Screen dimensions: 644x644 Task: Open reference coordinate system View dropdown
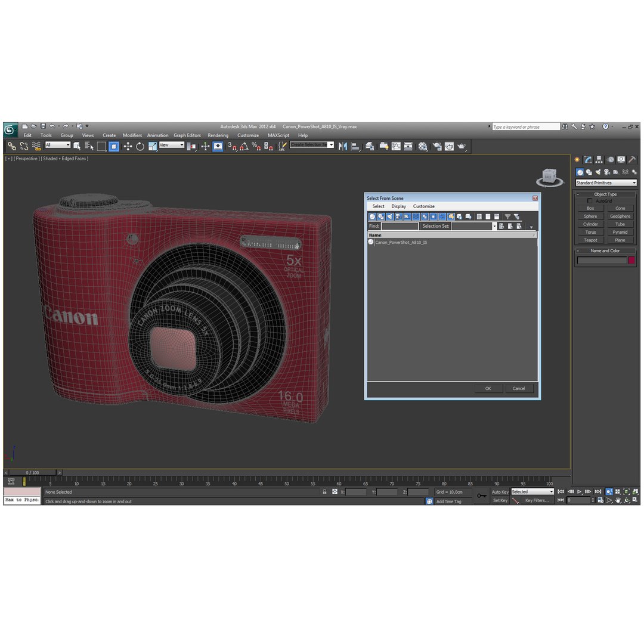[172, 145]
